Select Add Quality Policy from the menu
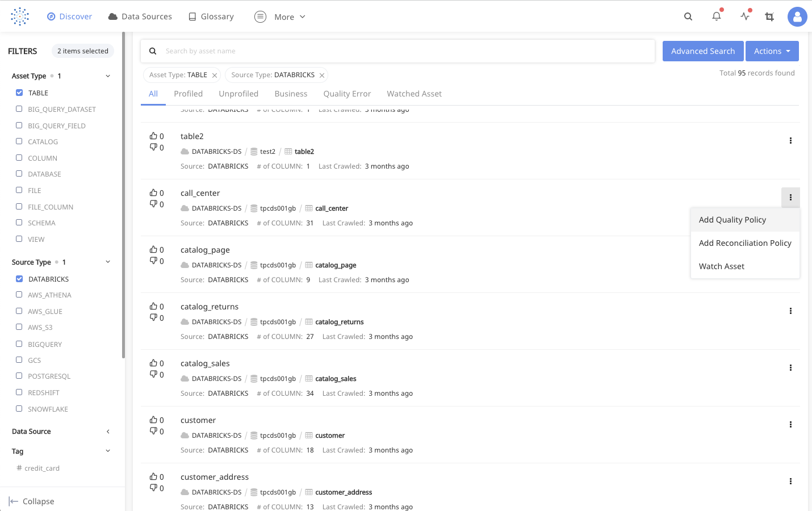Screen dimensions: 812x511 click(732, 219)
